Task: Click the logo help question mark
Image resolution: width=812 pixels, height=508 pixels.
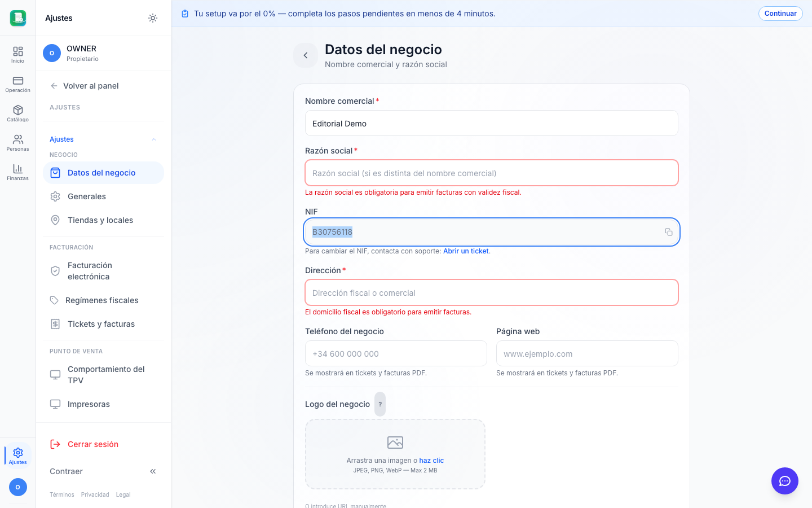Action: pyautogui.click(x=380, y=404)
